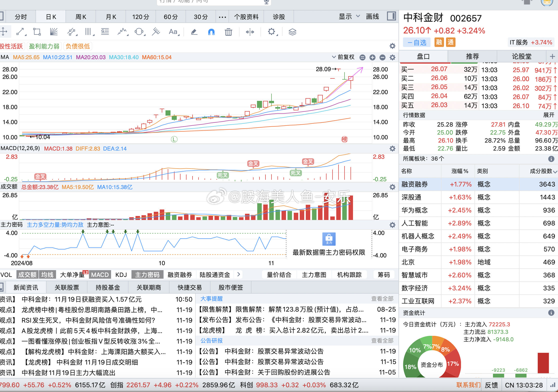Switch to the 推荐 tab
Image resolution: width=558 pixels, height=392 pixels.
click(x=472, y=56)
